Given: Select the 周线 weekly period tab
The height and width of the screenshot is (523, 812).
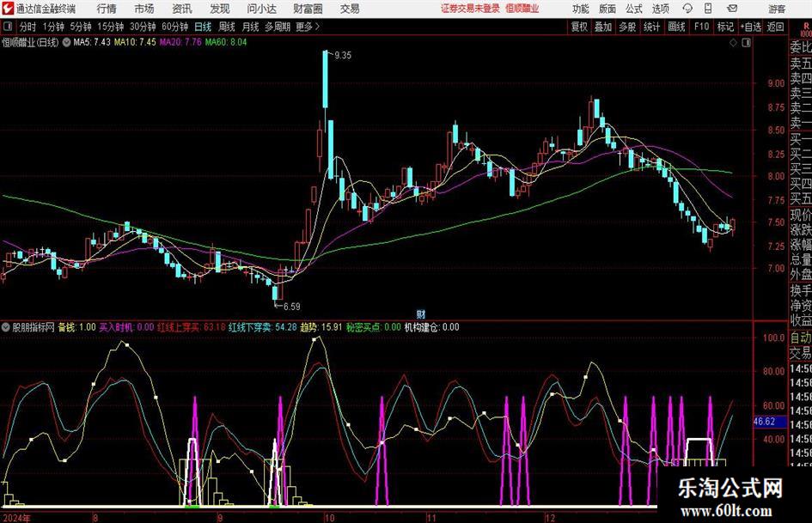Looking at the screenshot, I should (x=226, y=27).
